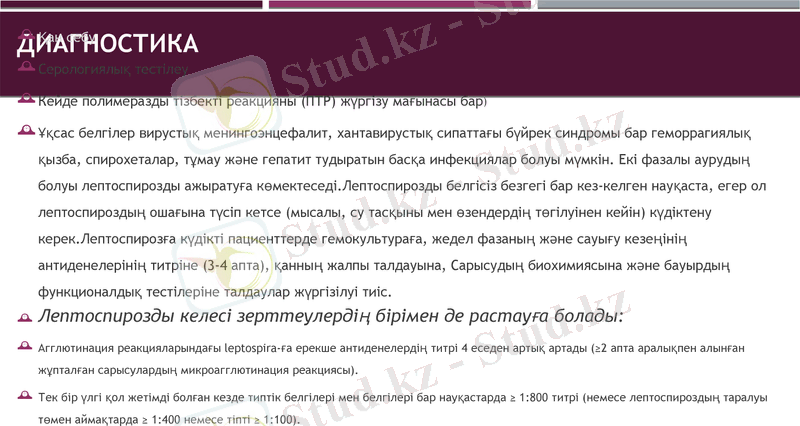Select the magenta accent bar at top center
Viewport: 800px width, 426px height.
pyautogui.click(x=400, y=4)
